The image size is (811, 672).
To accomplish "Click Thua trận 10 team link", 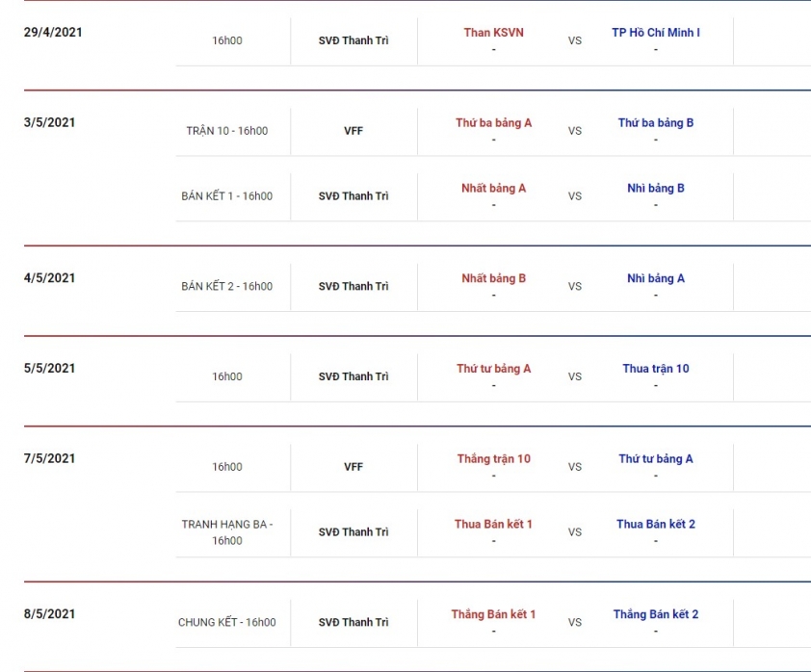I will click(x=655, y=369).
